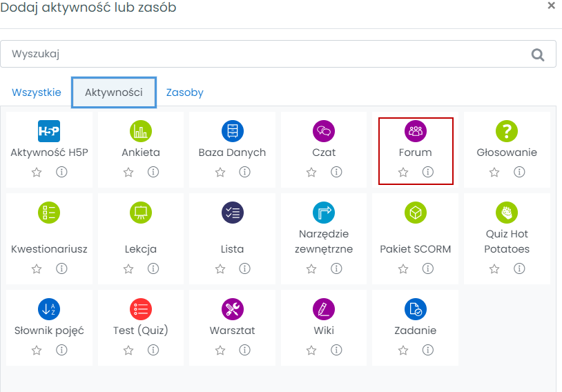Screen dimensions: 562x392
Task: Choose the Głosowanie question mark icon
Action: tap(507, 130)
